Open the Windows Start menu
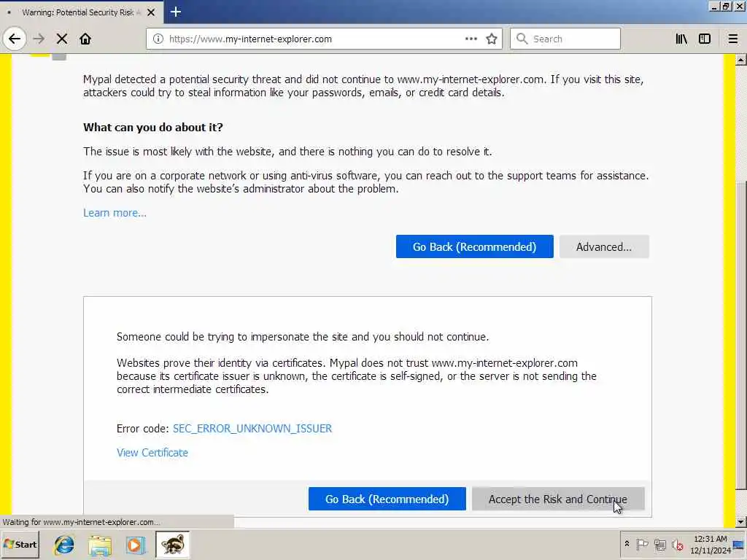Viewport: 747px width, 560px height. click(x=20, y=545)
